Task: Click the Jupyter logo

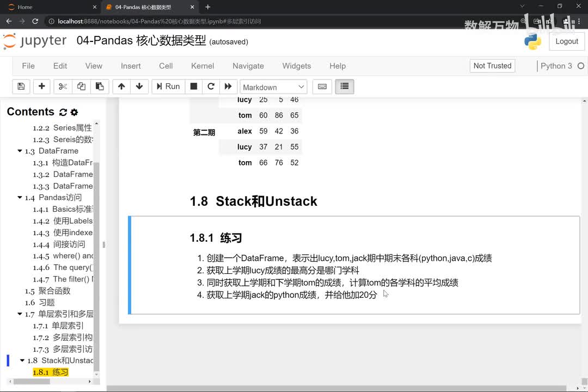Action: coord(35,41)
